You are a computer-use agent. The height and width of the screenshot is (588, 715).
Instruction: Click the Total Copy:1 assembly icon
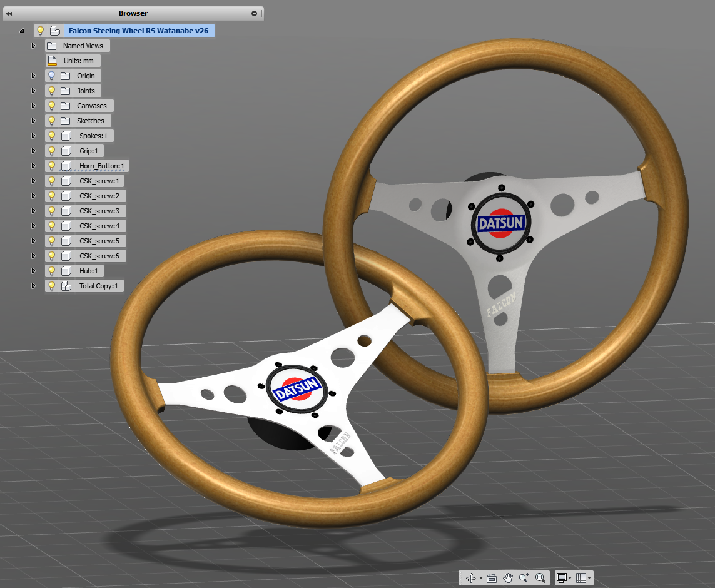point(66,286)
